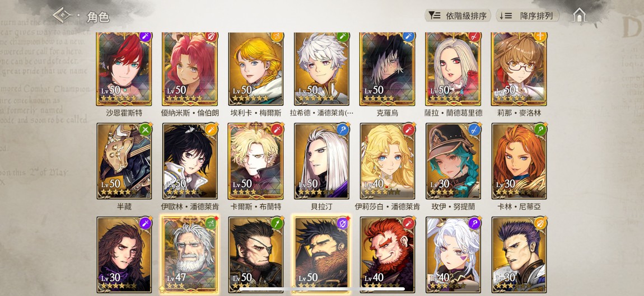Open 依階級排序 sort filter dropdown
644x296 pixels.
(x=458, y=16)
